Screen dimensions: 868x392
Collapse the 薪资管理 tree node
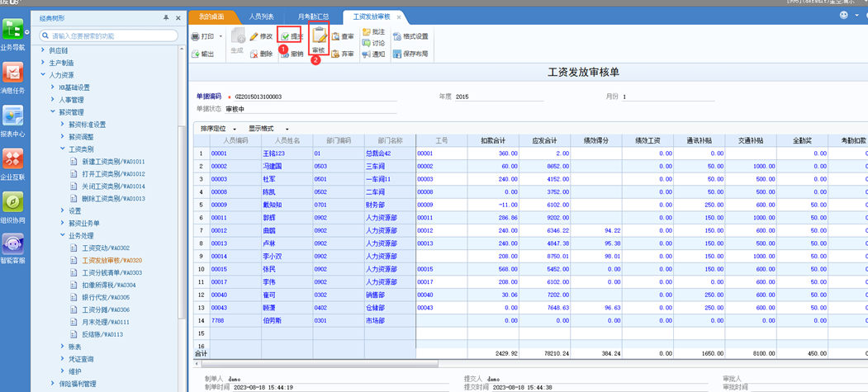tap(53, 112)
